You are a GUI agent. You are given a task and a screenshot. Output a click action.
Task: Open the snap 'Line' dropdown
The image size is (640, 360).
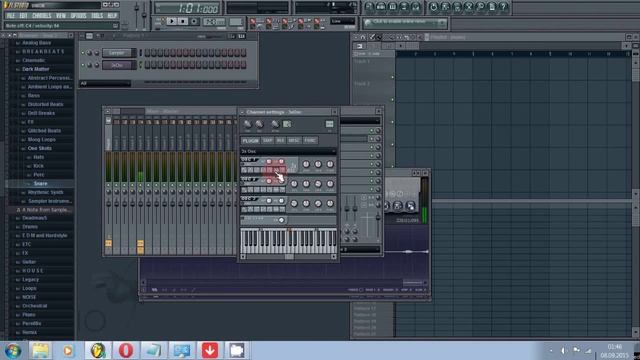(343, 21)
